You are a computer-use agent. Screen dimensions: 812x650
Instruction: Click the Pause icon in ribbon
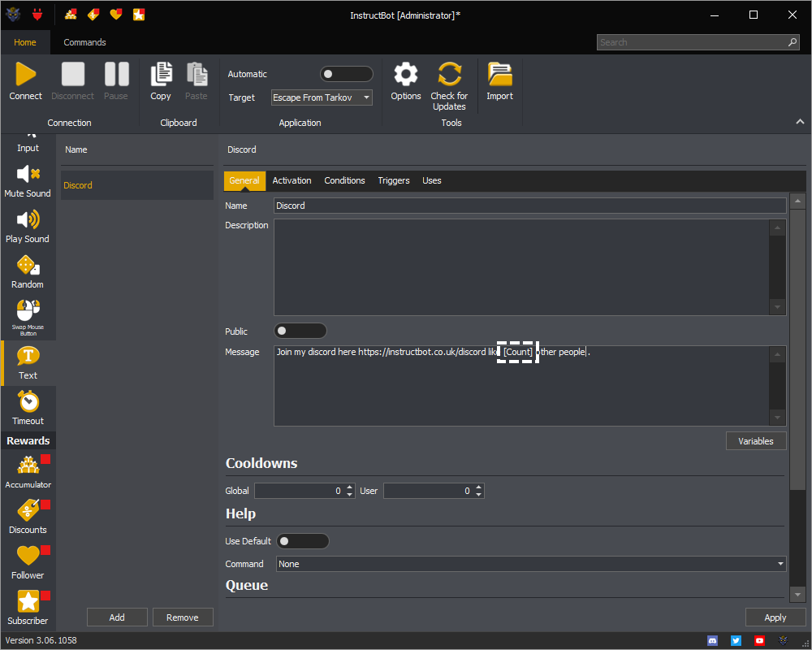(x=116, y=74)
